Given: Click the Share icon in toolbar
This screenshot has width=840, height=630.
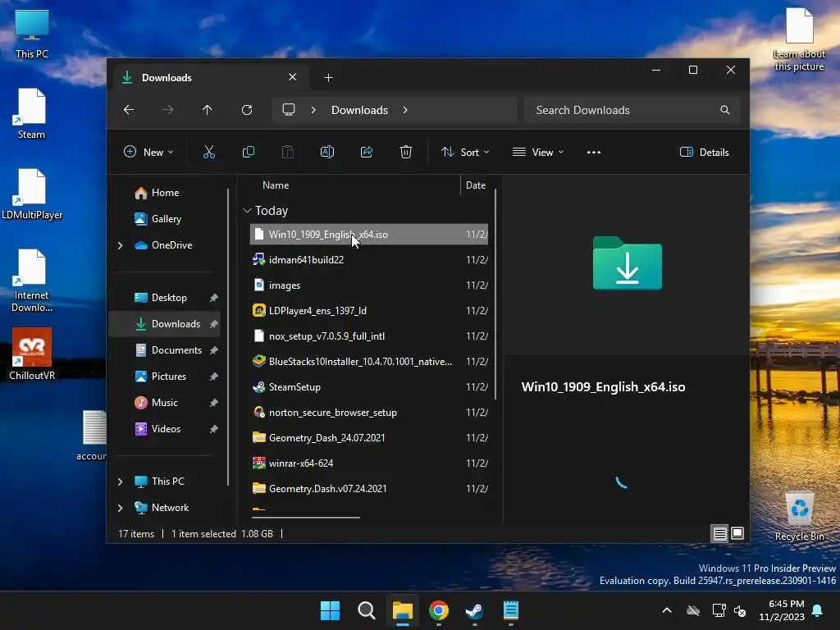Looking at the screenshot, I should [367, 152].
